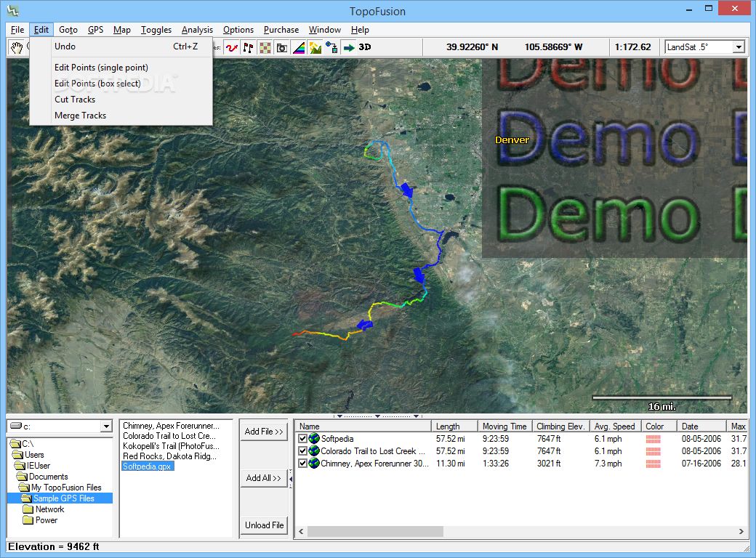Screen dimensions: 756x558
Task: Click the panel splitter arrows above file list
Action: 377,416
